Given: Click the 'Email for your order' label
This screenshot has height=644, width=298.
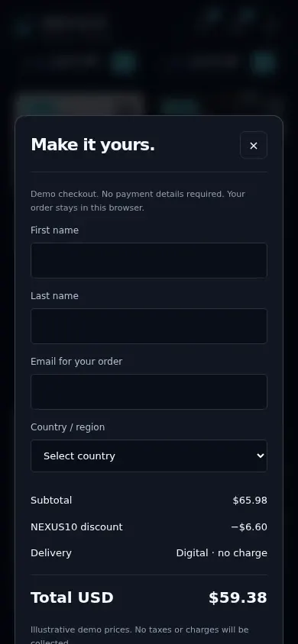Looking at the screenshot, I should point(76,362).
